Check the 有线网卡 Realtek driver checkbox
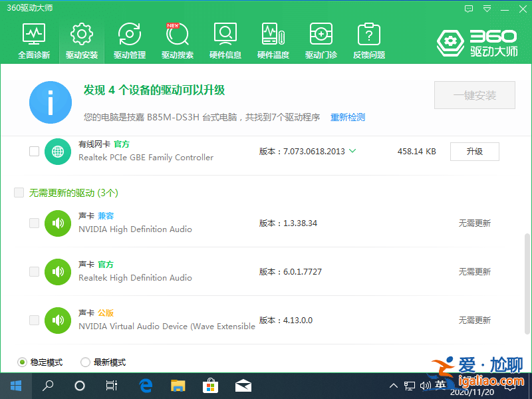The image size is (532, 399). tap(34, 151)
